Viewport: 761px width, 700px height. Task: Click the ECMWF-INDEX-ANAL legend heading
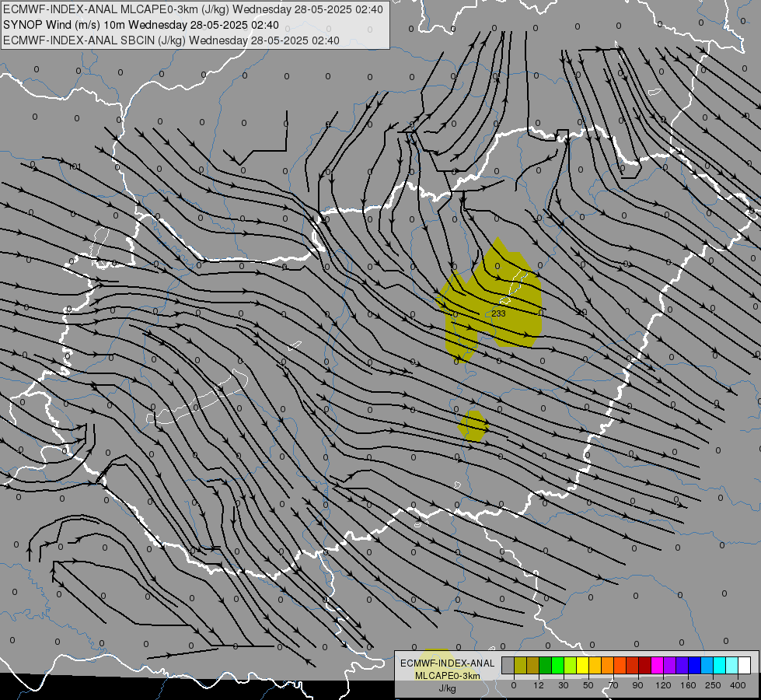pyautogui.click(x=447, y=663)
